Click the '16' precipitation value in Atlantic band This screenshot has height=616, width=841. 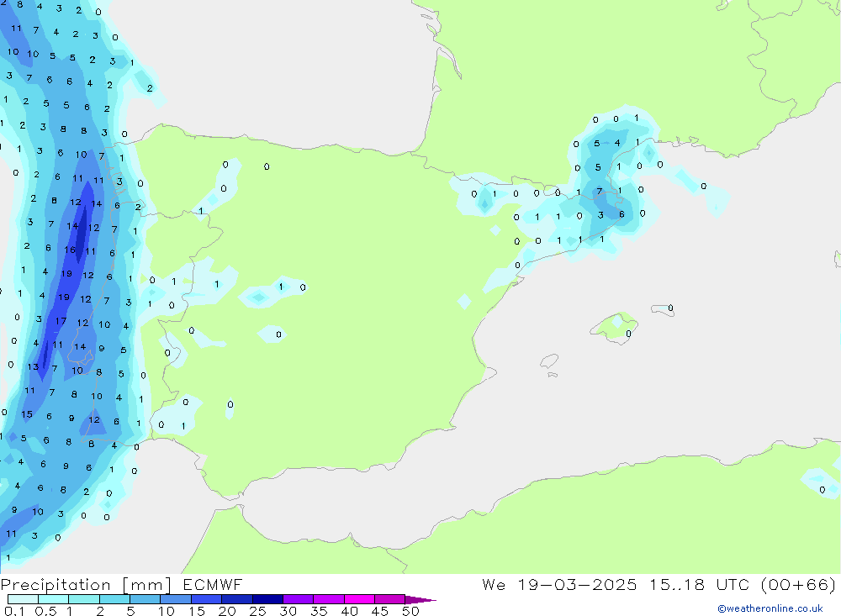coord(70,250)
